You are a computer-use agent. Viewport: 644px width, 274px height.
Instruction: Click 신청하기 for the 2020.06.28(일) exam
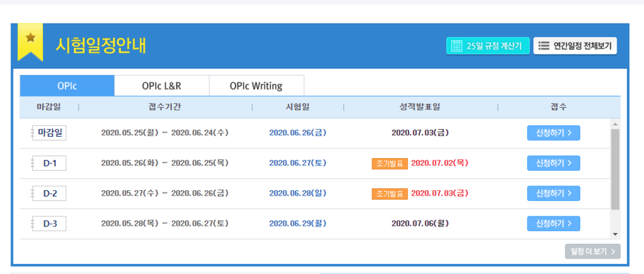click(x=553, y=193)
